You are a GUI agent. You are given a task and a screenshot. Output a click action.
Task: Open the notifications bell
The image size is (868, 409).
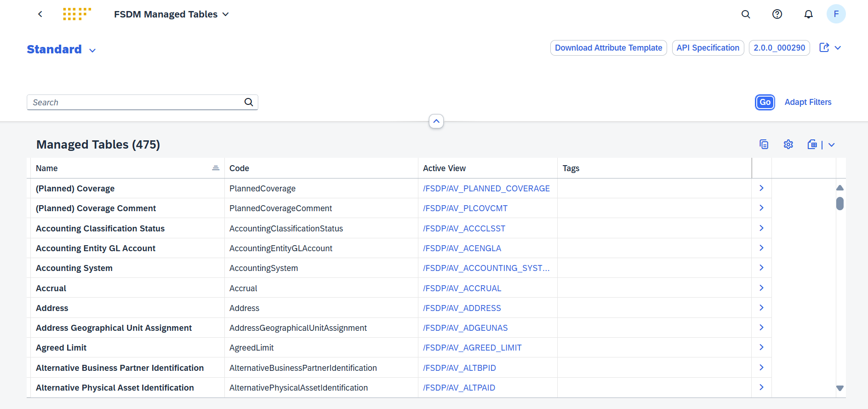808,14
